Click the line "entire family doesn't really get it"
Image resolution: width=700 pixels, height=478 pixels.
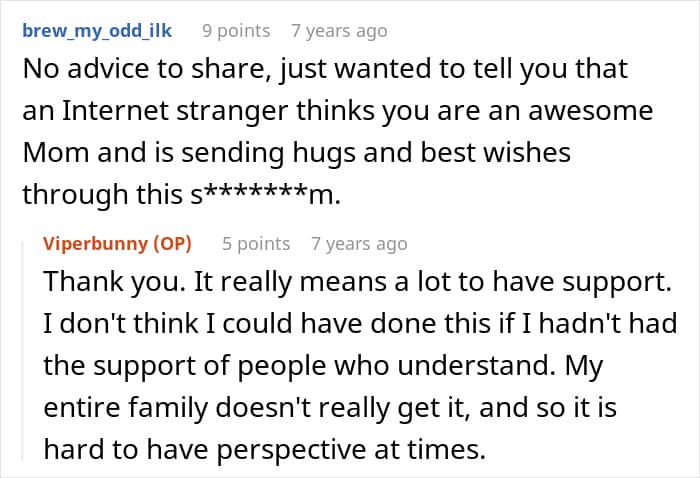pos(330,407)
